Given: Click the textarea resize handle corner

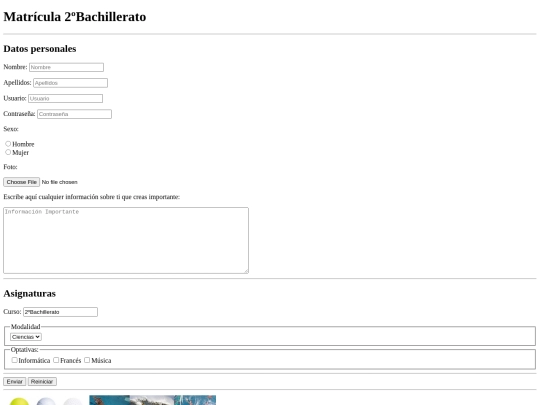Looking at the screenshot, I should click(x=246, y=271).
